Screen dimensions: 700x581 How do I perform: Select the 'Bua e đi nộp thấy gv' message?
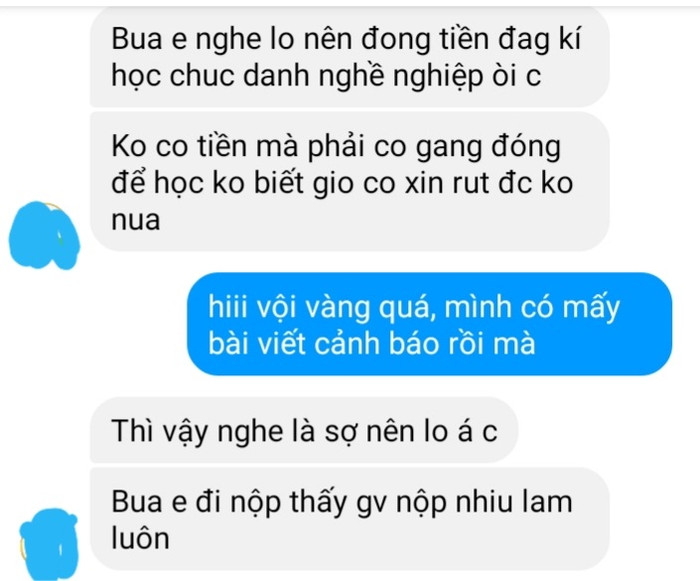tap(350, 519)
